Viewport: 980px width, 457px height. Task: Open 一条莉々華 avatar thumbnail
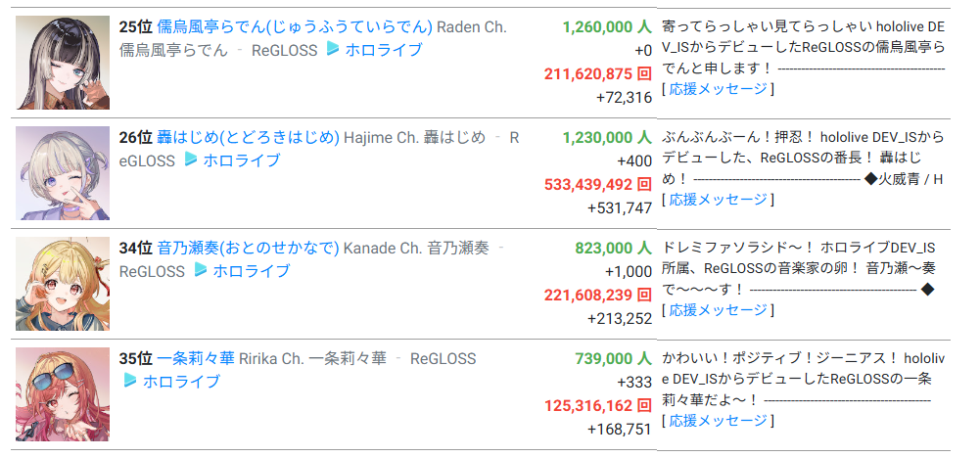[63, 394]
